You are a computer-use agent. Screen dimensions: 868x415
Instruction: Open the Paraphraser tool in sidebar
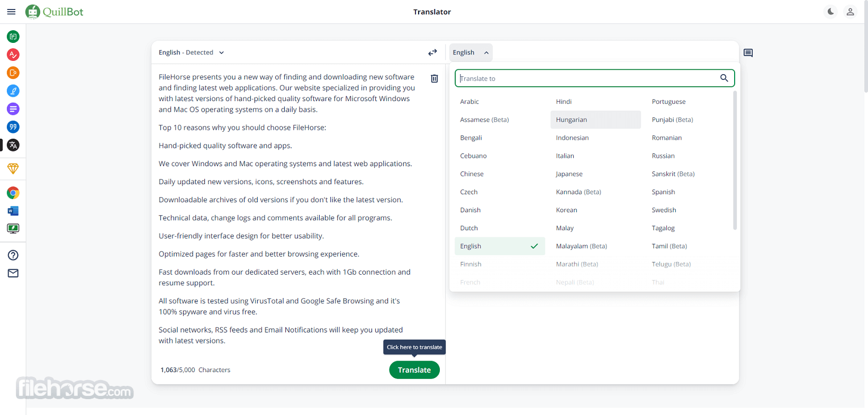tap(13, 37)
